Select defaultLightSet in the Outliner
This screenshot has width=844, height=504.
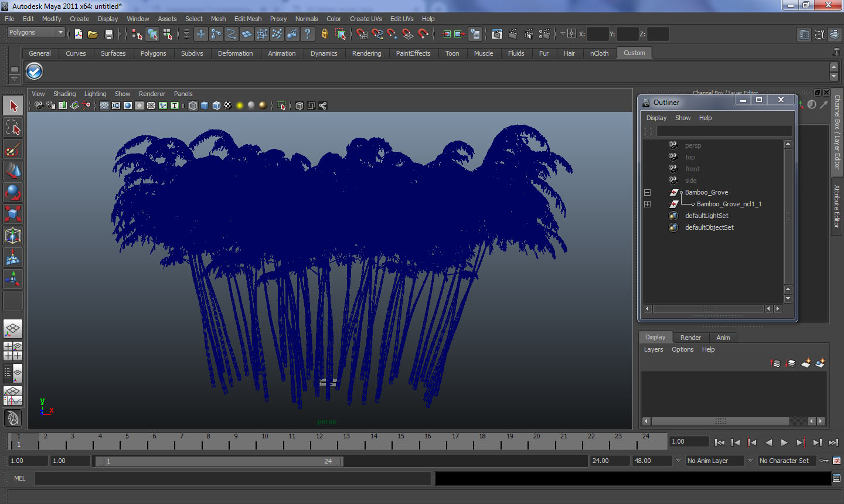tap(707, 216)
